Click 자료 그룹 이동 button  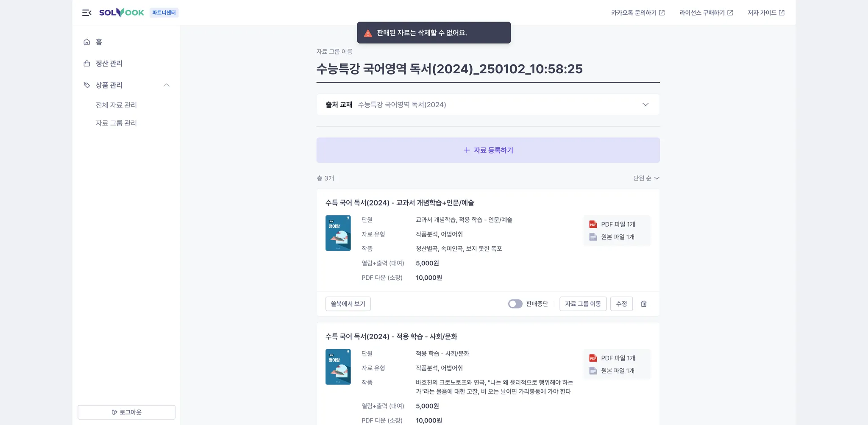pyautogui.click(x=583, y=304)
